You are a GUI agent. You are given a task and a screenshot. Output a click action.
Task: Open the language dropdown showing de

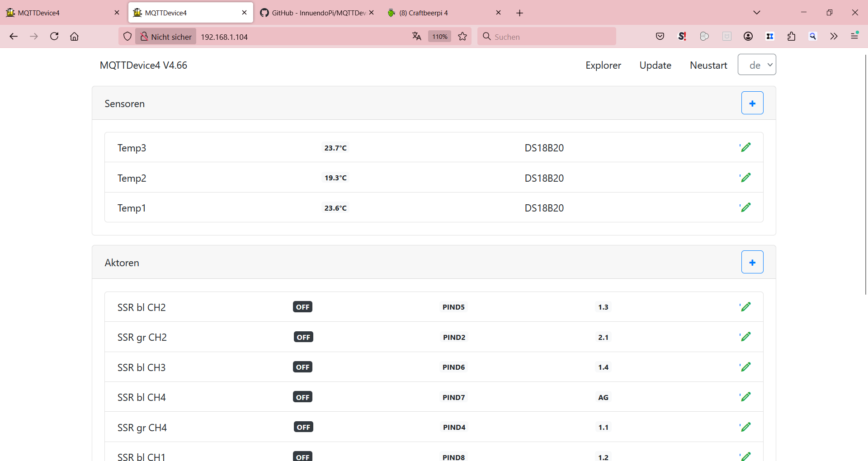tap(756, 65)
